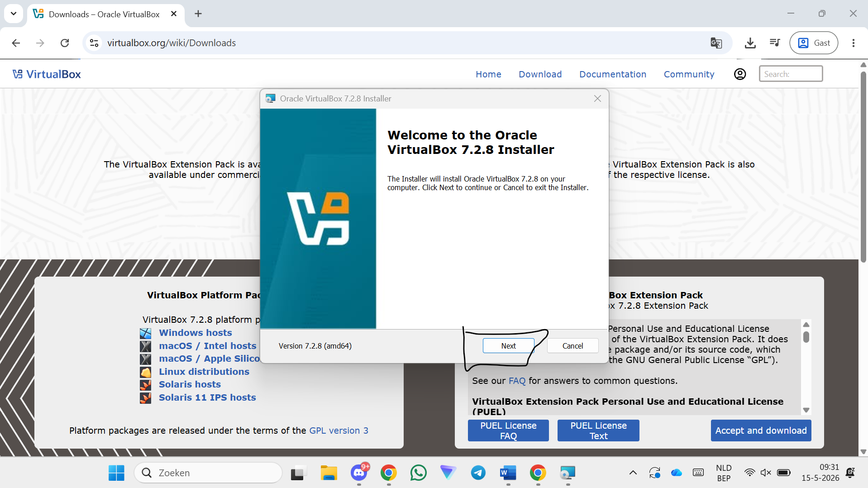Show hidden icons in the system tray
Viewport: 868px width, 488px height.
coord(633,473)
